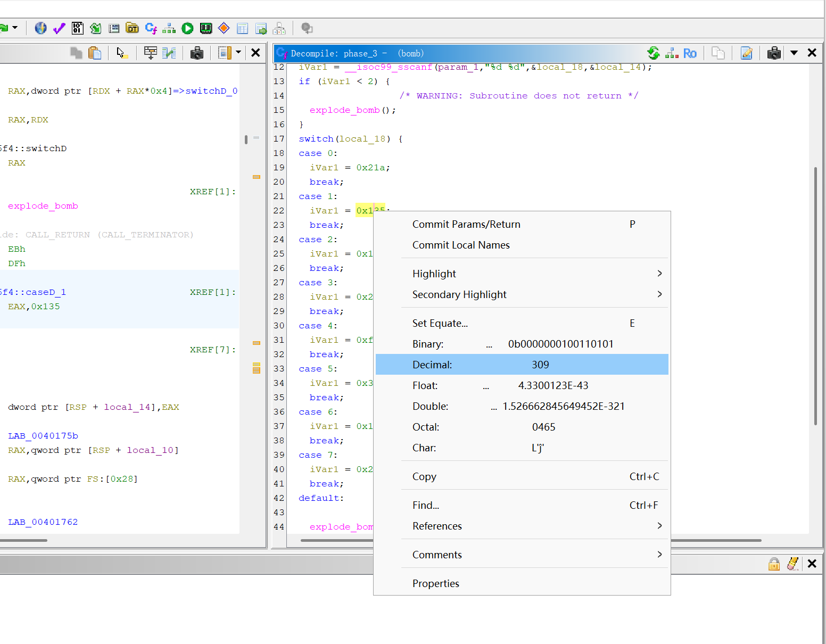Take a Decompile snapshot with camera icon

click(774, 53)
